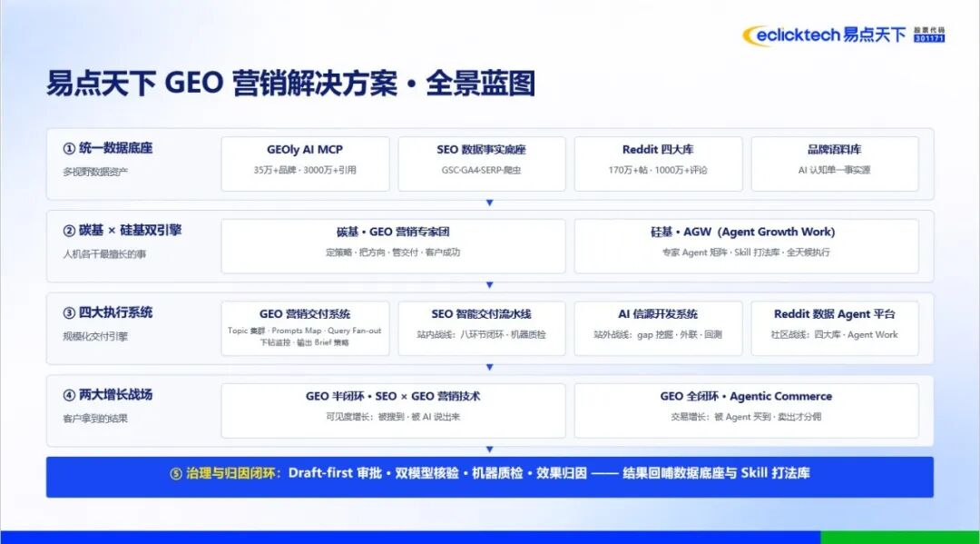Click the card title GEOly AI MCP
Screen dimensions: 980x544
pos(304,150)
